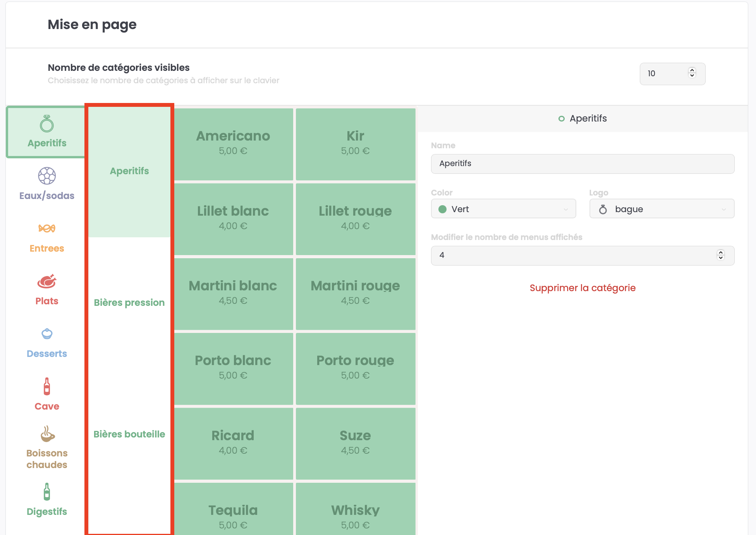Click stepper arrows for visible categories count
The image size is (756, 535).
pos(692,73)
